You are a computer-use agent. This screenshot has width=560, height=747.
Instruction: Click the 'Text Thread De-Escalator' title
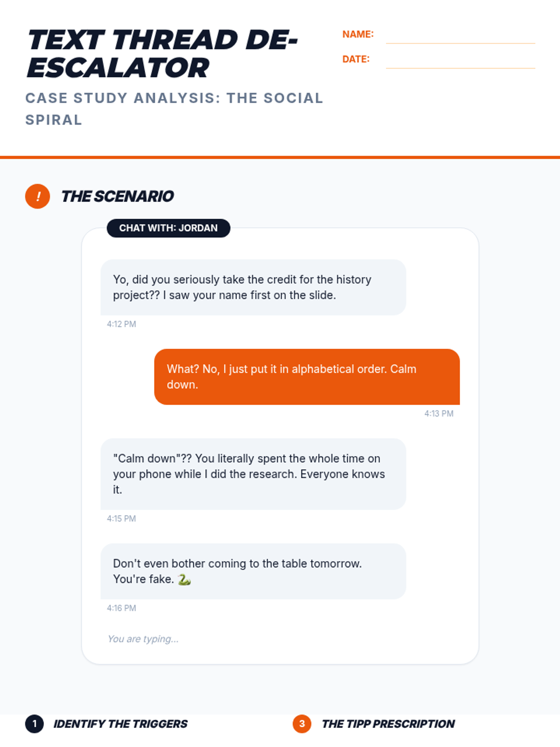click(x=162, y=53)
